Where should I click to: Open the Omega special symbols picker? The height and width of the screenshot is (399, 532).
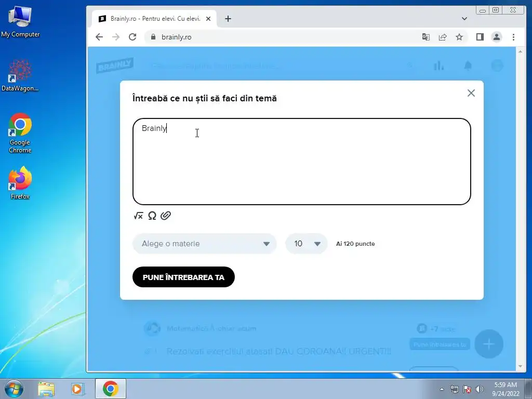[152, 216]
